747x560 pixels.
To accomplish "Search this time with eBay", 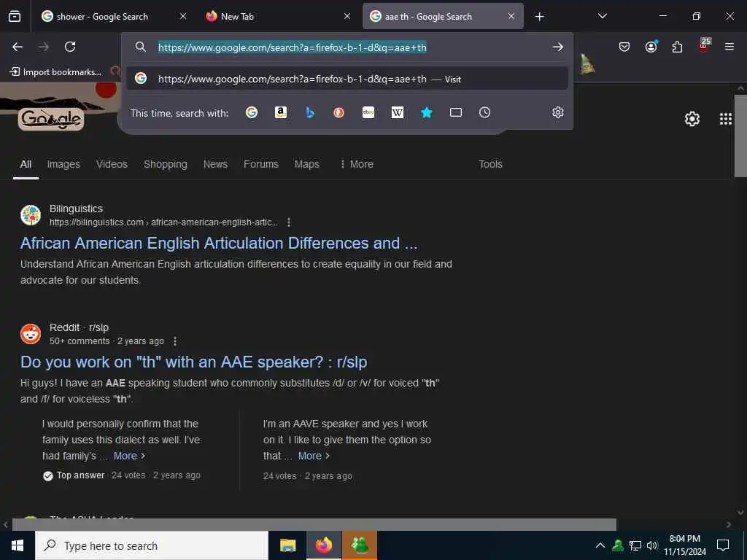I will coord(368,112).
